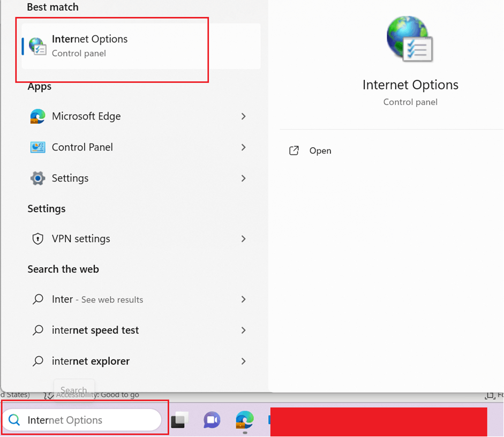Select the Settings app result
This screenshot has height=437, width=504.
141,178
